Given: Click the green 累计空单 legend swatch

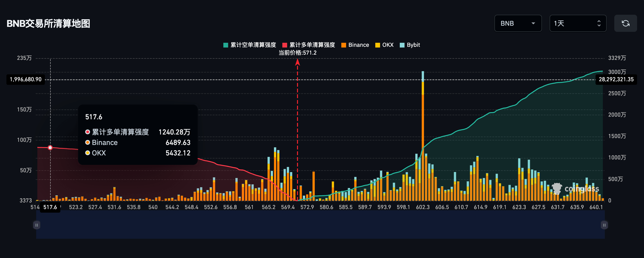Looking at the screenshot, I should click(225, 45).
